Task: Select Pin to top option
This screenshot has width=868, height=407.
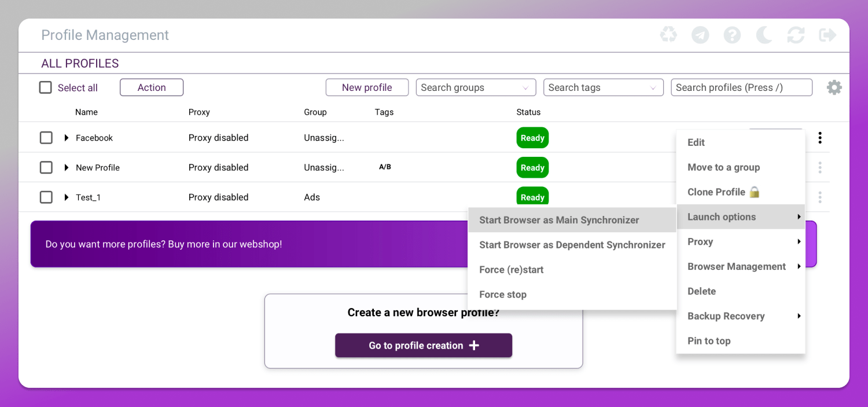Action: 741,341
